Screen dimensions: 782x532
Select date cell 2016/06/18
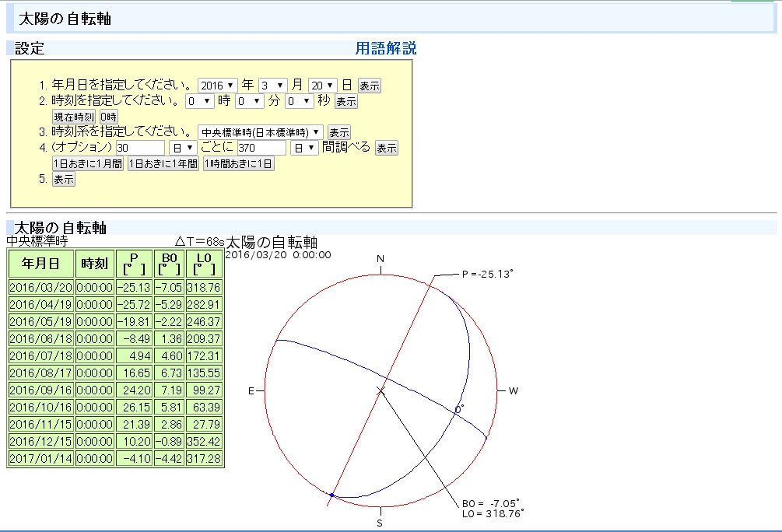tap(41, 338)
